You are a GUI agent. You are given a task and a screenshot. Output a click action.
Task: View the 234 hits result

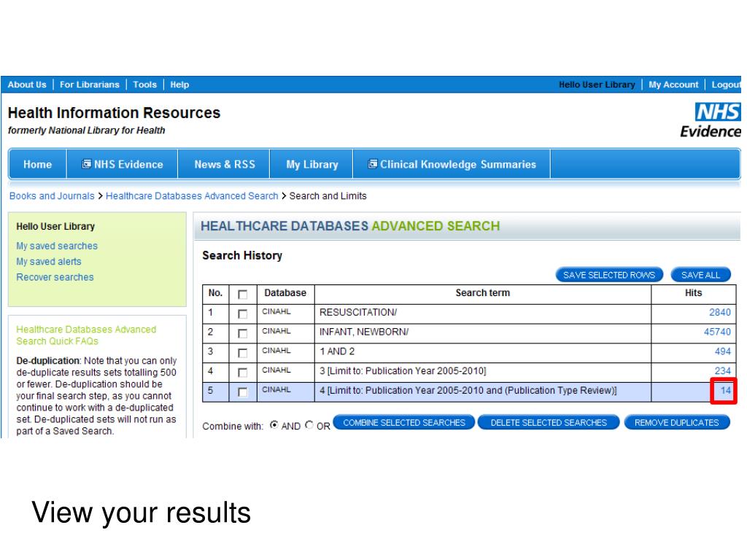[723, 371]
